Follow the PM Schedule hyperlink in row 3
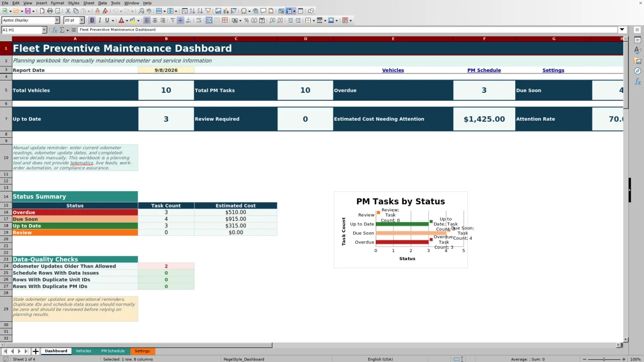 click(484, 70)
